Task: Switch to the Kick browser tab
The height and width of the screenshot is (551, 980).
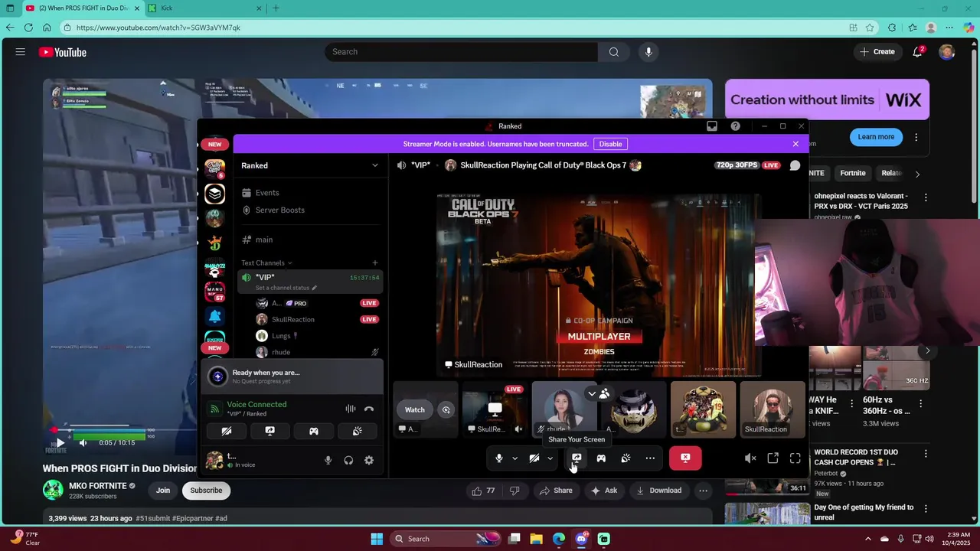Action: [205, 8]
